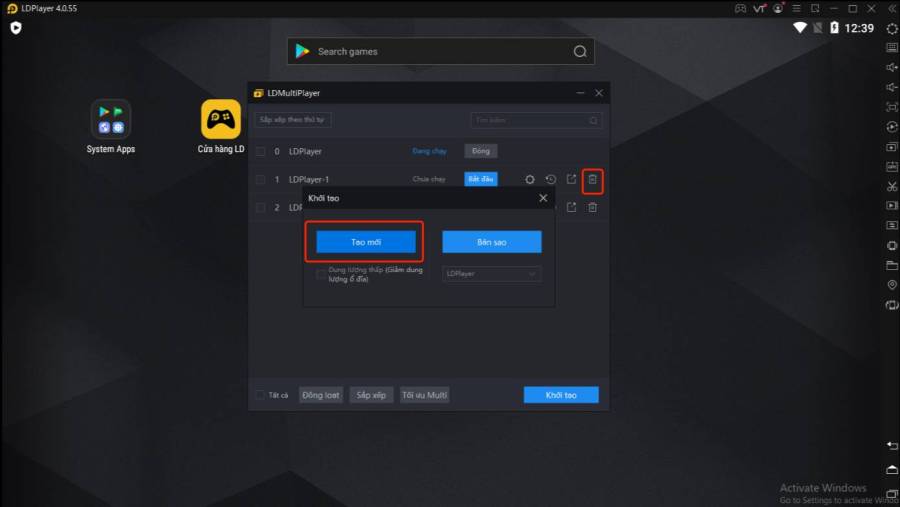Click the bottom Khởi tạo button

point(561,395)
